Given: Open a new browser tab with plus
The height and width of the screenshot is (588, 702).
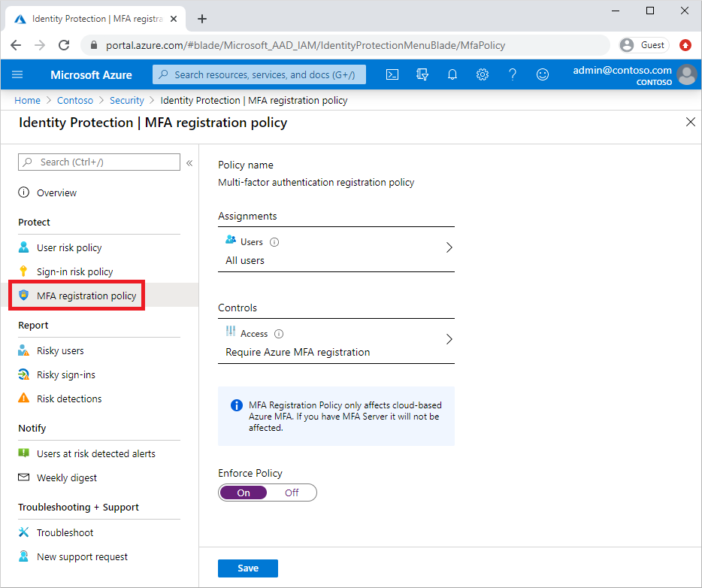Looking at the screenshot, I should pos(202,19).
